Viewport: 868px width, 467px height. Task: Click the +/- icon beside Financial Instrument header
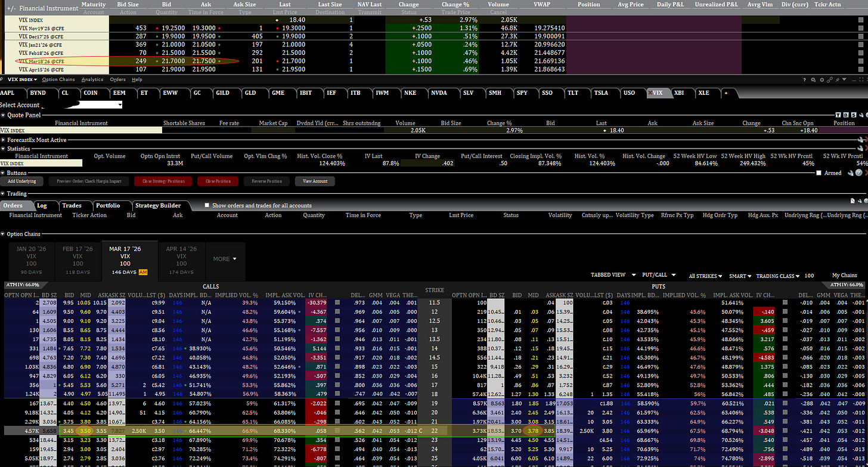(10, 8)
